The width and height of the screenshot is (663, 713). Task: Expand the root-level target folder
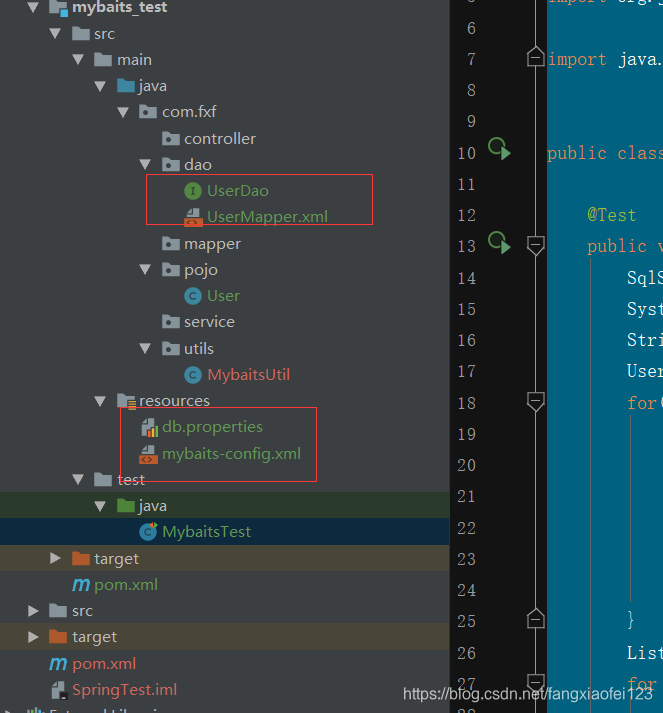[x=33, y=637]
